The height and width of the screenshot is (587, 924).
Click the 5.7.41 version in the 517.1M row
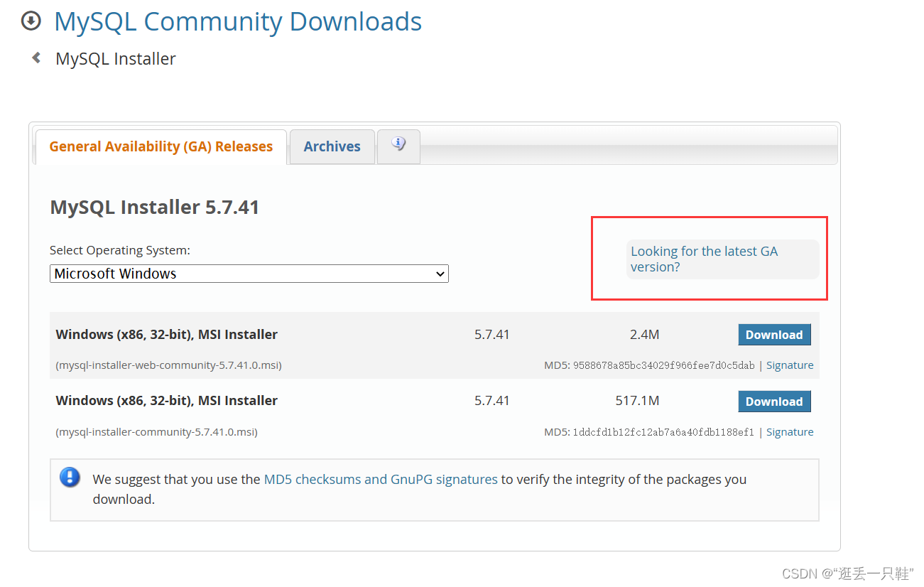tap(492, 402)
